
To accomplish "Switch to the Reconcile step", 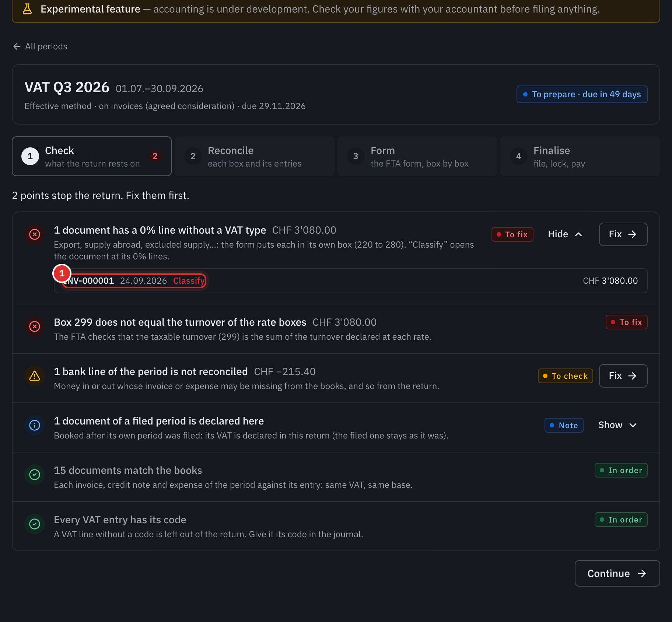I will click(255, 156).
